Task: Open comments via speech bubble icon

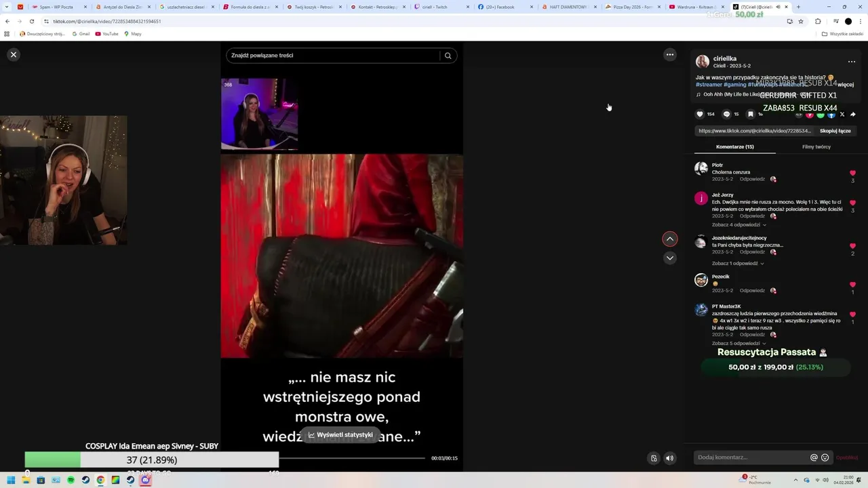Action: [x=726, y=114]
